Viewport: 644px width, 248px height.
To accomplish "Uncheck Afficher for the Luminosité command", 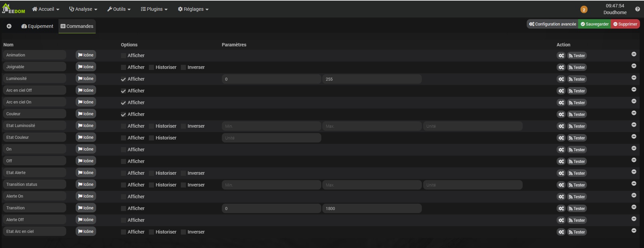I will 123,79.
